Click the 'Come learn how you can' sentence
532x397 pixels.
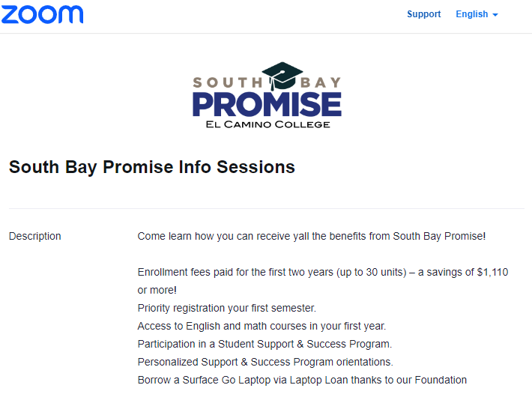point(312,236)
